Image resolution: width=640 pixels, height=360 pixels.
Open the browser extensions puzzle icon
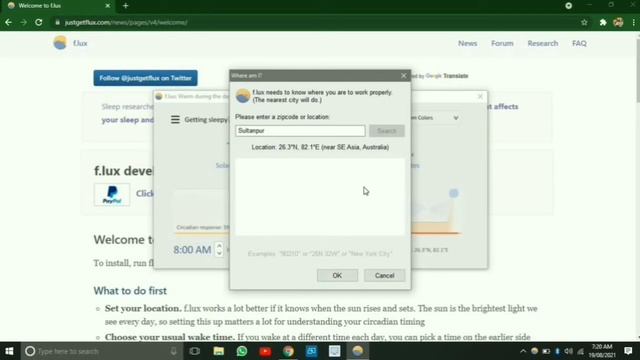pos(603,22)
